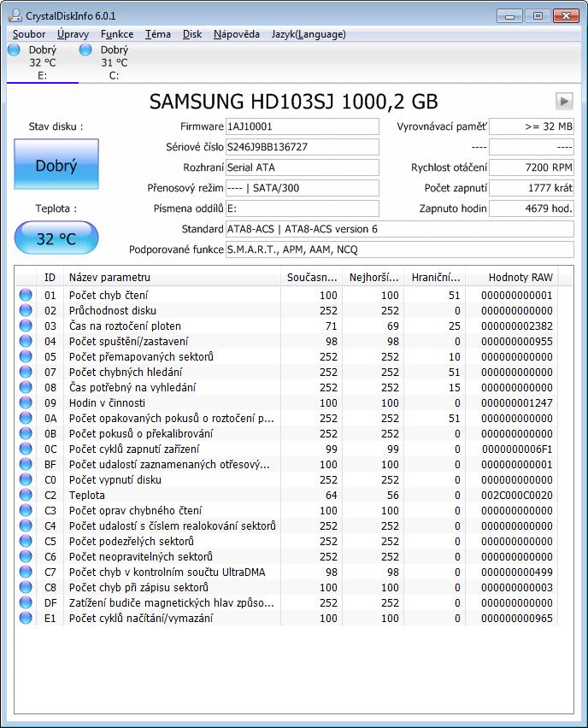Select RAW value 002C000C0020

(517, 495)
